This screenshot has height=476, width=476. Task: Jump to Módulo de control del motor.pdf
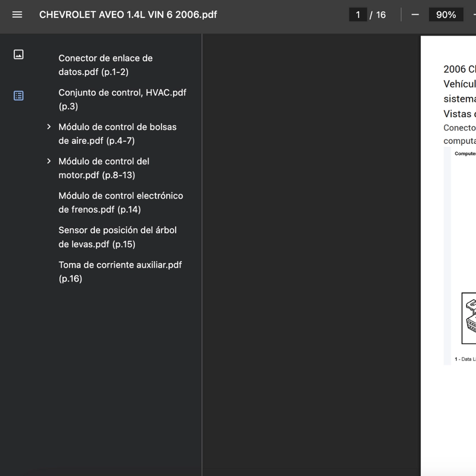pyautogui.click(x=104, y=168)
